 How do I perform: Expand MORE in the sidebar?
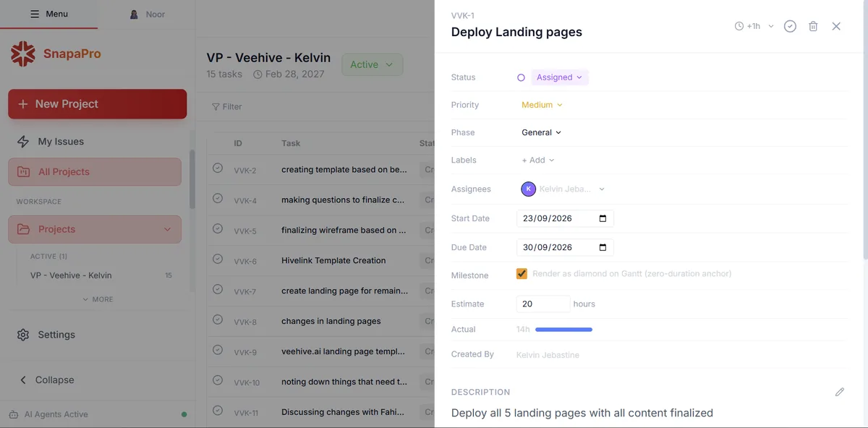pos(98,299)
